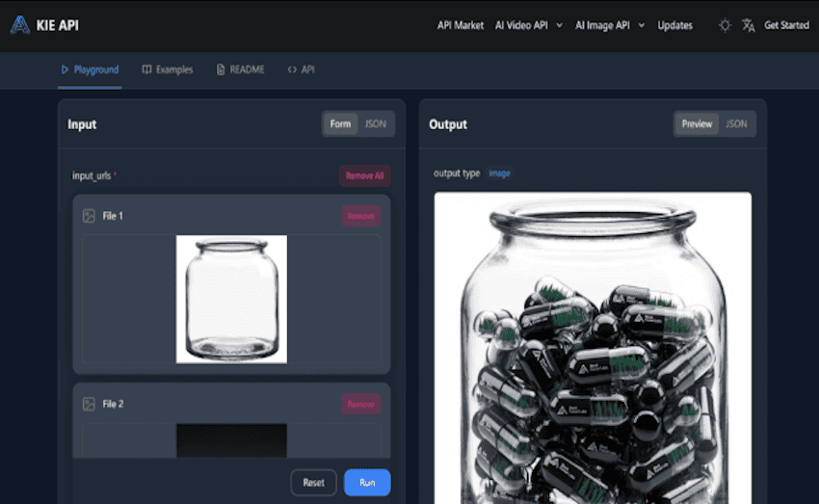Switch to the API tab
This screenshot has width=819, height=504.
(x=302, y=69)
